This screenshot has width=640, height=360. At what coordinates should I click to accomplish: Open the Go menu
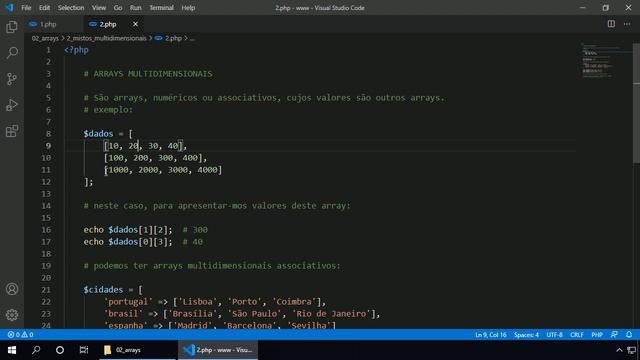118,8
